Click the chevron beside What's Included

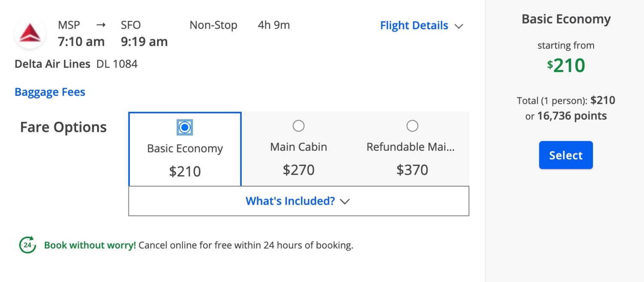[x=345, y=201]
